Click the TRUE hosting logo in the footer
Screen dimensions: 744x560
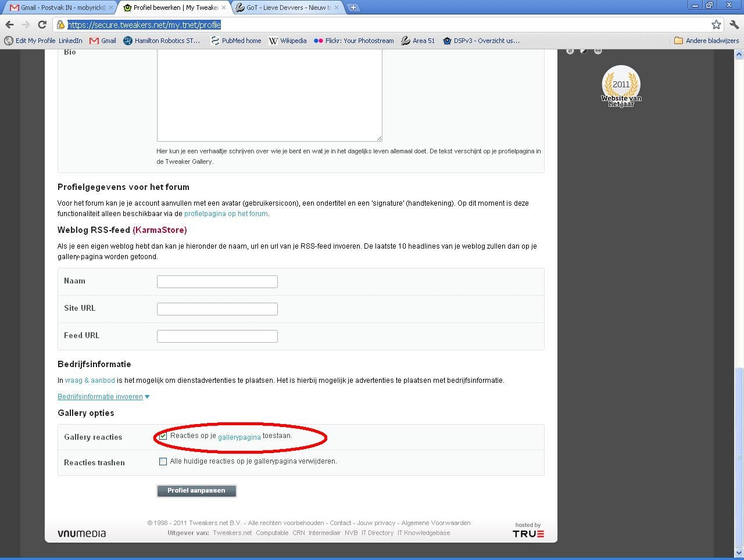click(x=528, y=533)
